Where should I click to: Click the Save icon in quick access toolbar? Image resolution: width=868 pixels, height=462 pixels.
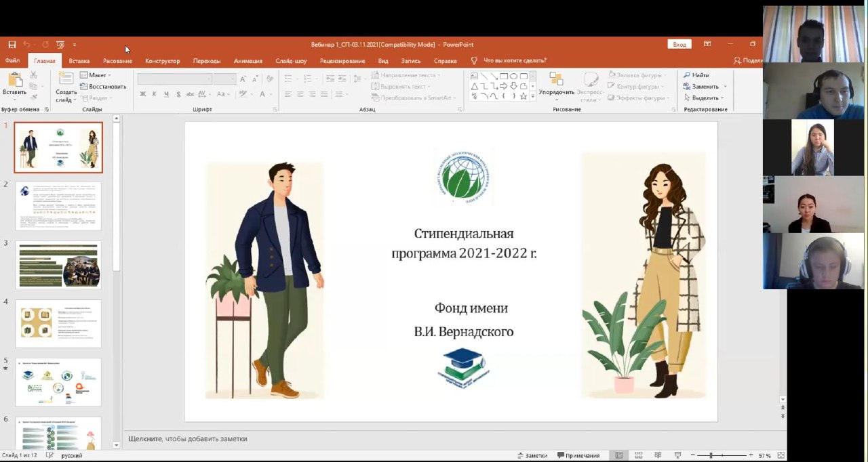[12, 45]
